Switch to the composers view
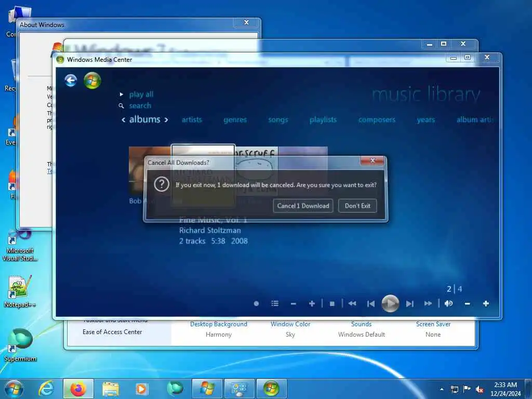 (x=377, y=119)
